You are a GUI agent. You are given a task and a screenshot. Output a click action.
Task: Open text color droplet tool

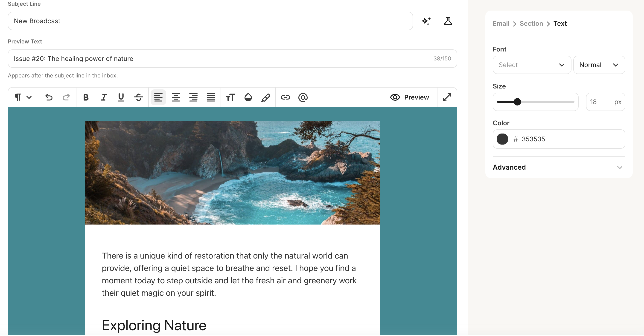click(x=248, y=97)
